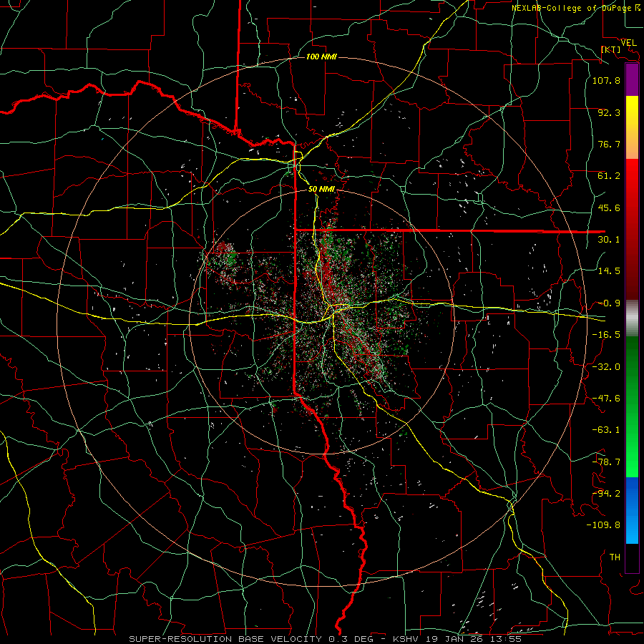
Task: Click the 92.3 velocity scale value
Action: (609, 112)
